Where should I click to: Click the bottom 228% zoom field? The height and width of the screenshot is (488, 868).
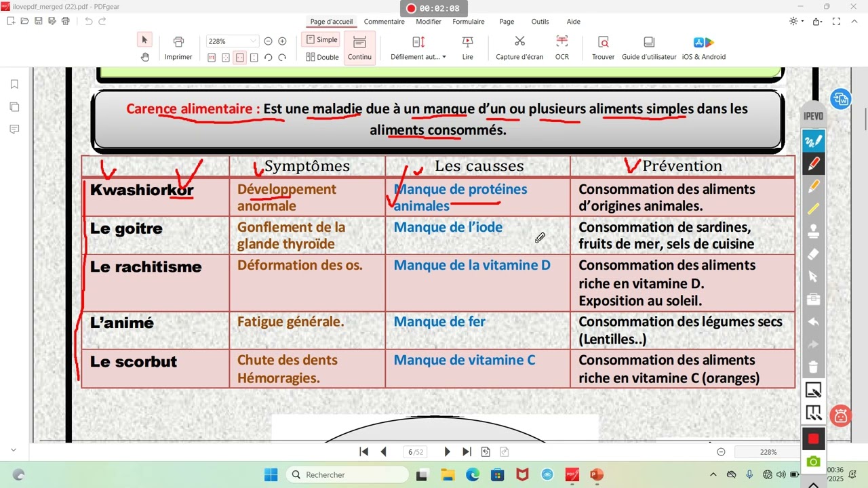click(768, 452)
